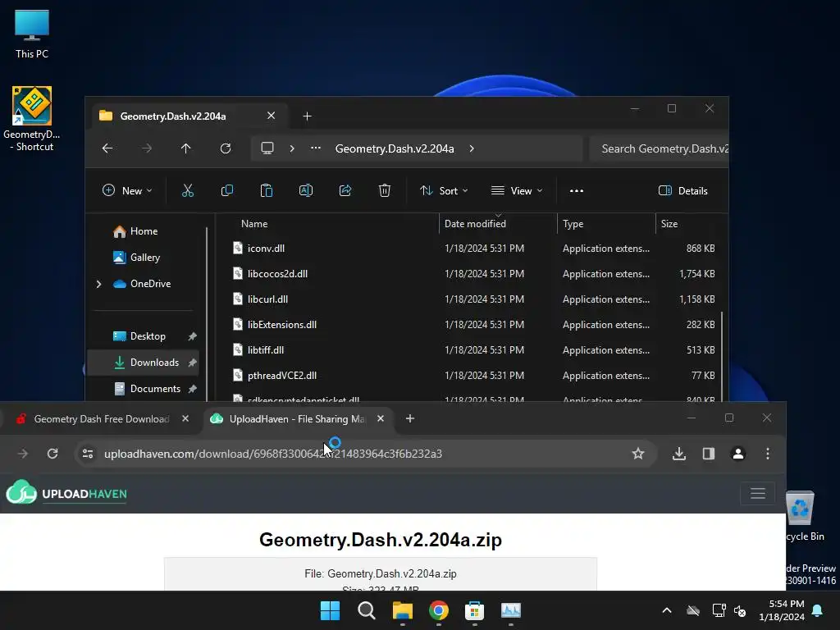
Task: Switch to Geometry Dash Free Download tab
Action: click(102, 419)
